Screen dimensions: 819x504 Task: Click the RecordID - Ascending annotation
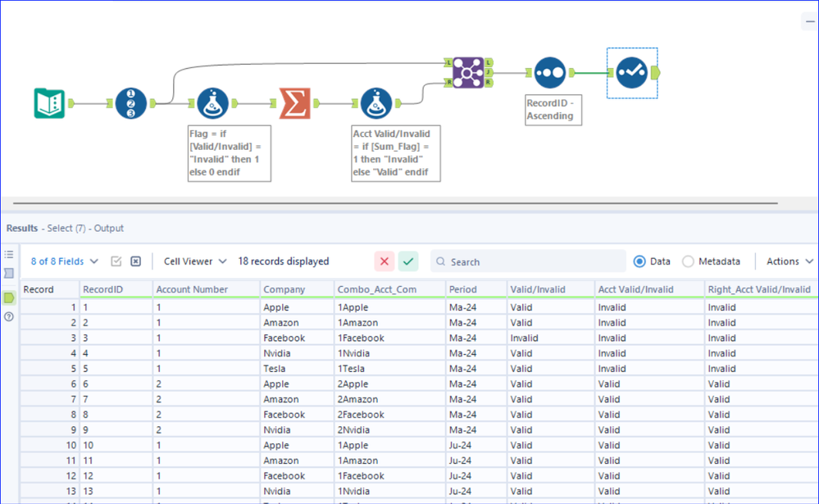point(553,110)
